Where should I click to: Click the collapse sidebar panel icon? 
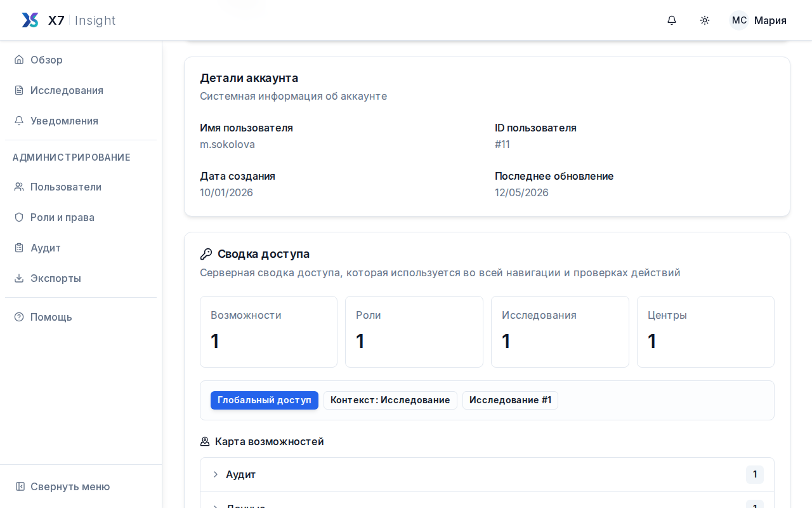coord(20,486)
